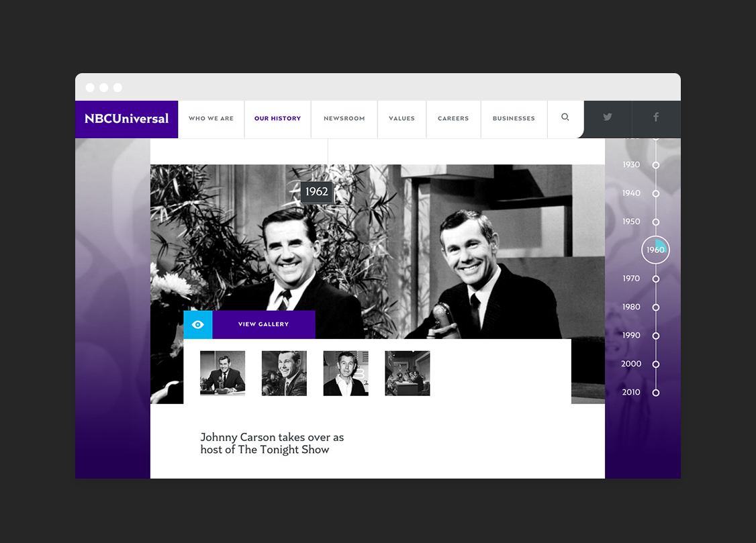The image size is (756, 543).
Task: Click the blue eye gallery icon
Action: tap(197, 325)
